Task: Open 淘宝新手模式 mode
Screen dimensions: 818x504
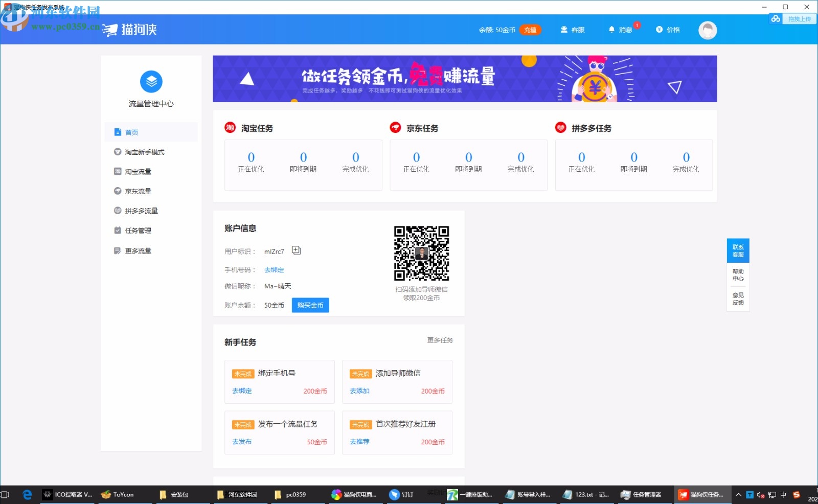Action: click(144, 152)
